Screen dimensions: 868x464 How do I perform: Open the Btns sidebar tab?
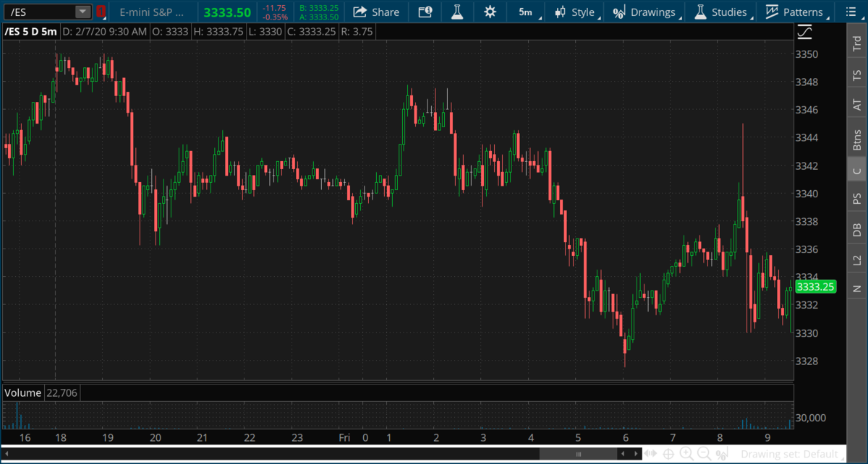pos(857,138)
